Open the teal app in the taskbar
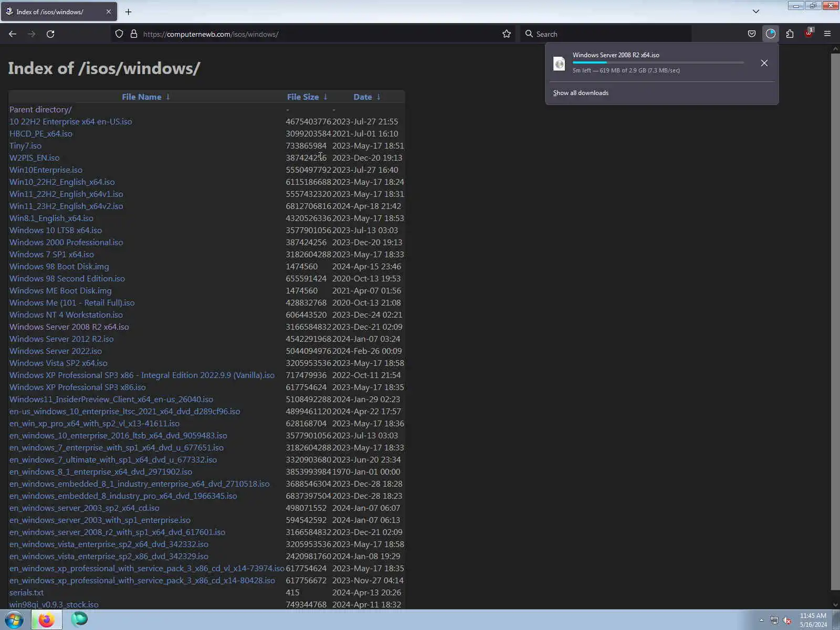840x630 pixels. [79, 619]
